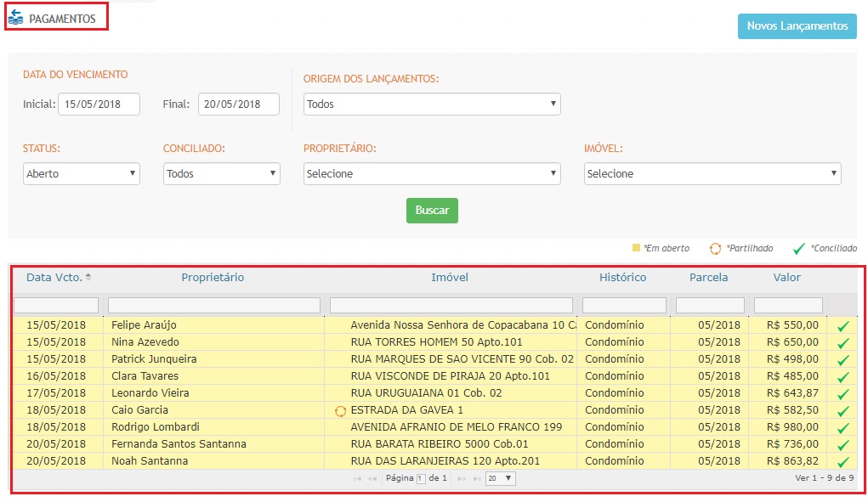868x502 pixels.
Task: Change rows-per-page dropdown showing 20
Action: (500, 479)
